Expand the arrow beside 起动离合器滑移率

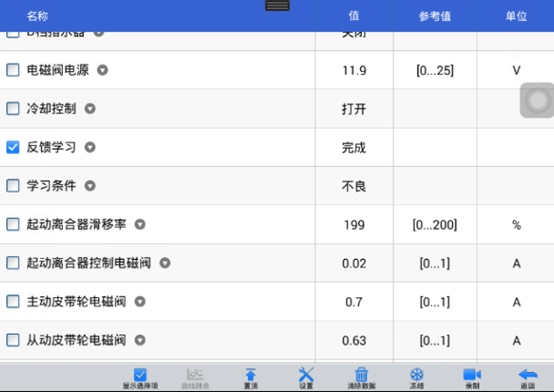tap(140, 224)
